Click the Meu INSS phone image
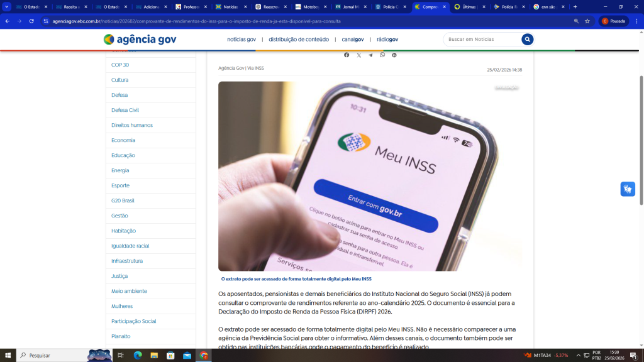The width and height of the screenshot is (644, 362). [370, 176]
